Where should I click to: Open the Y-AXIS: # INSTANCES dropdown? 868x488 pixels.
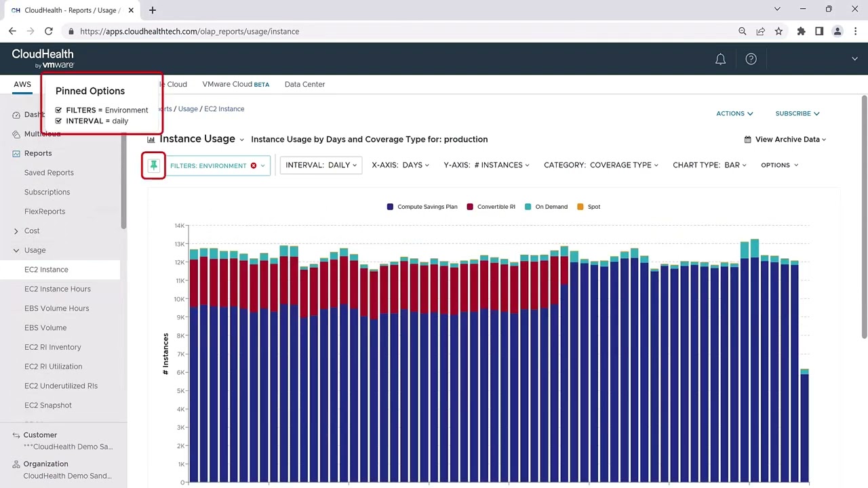coord(486,165)
